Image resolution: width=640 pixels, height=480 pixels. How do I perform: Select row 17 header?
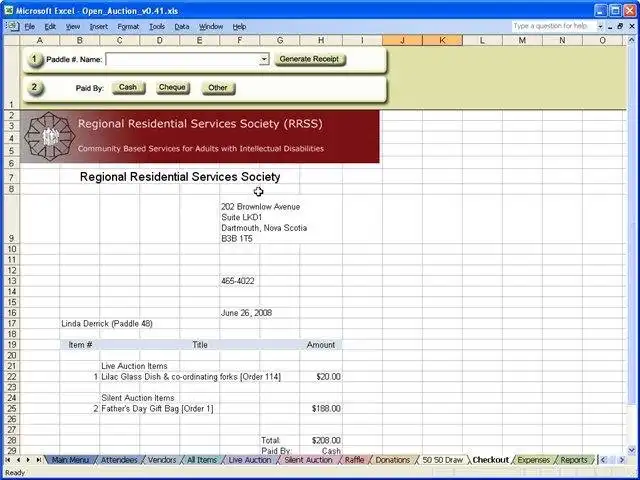pyautogui.click(x=11, y=324)
